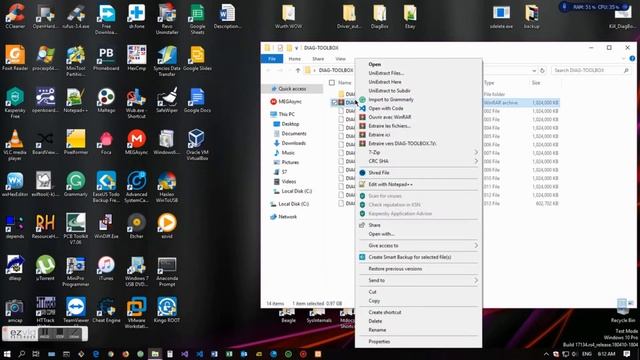The width and height of the screenshot is (640, 360).
Task: Open the Phoneboard PB desktop icon
Action: [x=106, y=58]
